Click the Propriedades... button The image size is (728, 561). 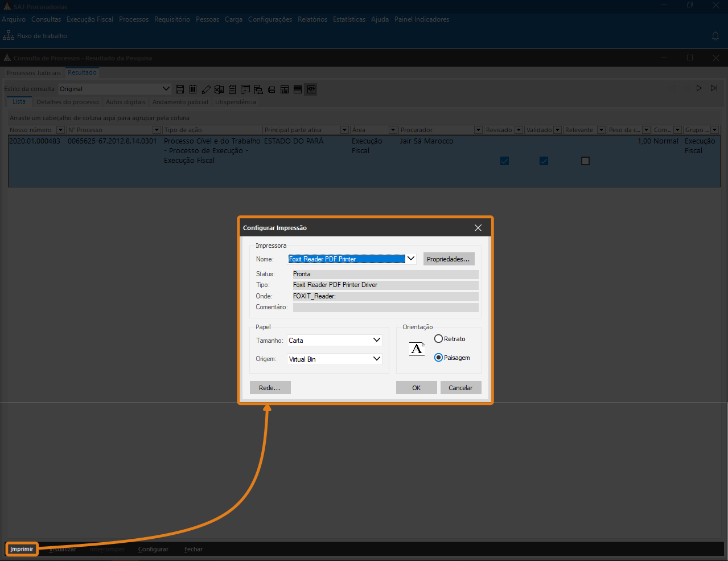point(449,259)
